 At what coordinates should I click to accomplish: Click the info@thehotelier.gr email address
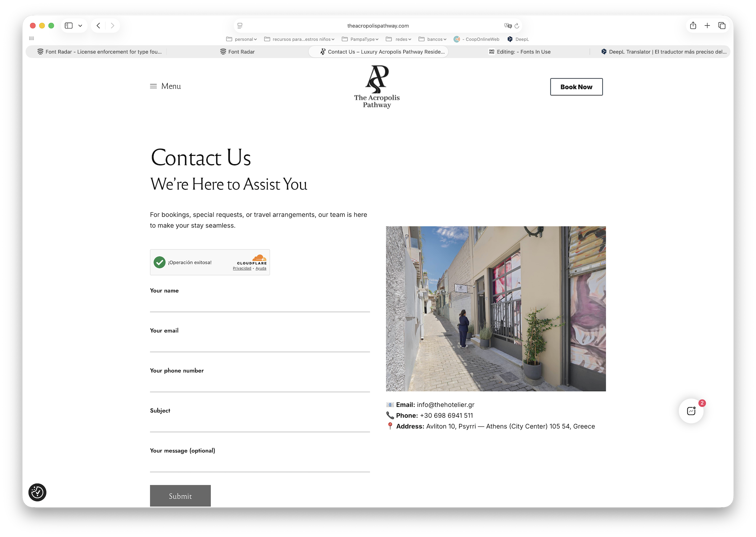tap(446, 405)
